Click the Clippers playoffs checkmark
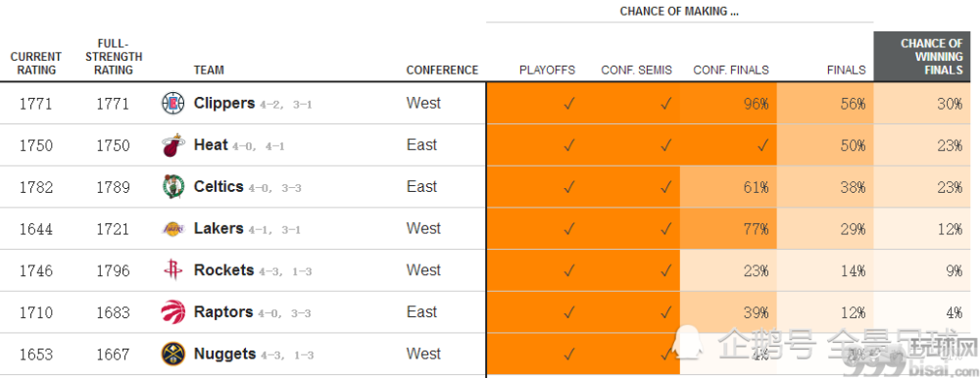This screenshot has height=378, width=980. pyautogui.click(x=568, y=104)
